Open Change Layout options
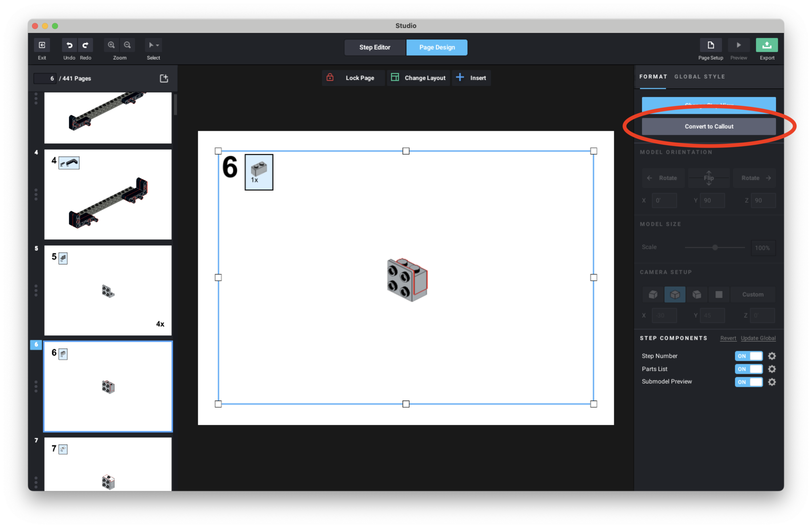812x528 pixels. point(419,78)
